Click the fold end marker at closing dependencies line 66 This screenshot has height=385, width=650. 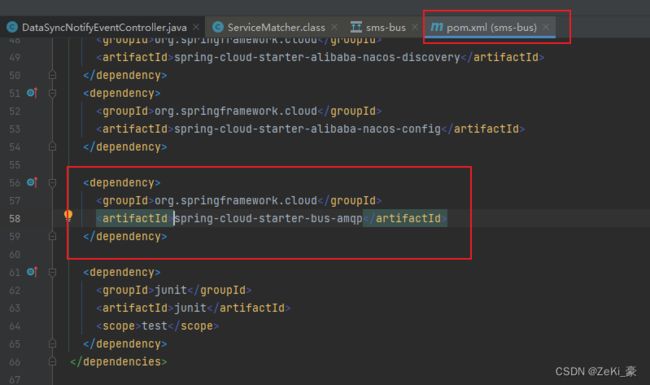tap(52, 361)
